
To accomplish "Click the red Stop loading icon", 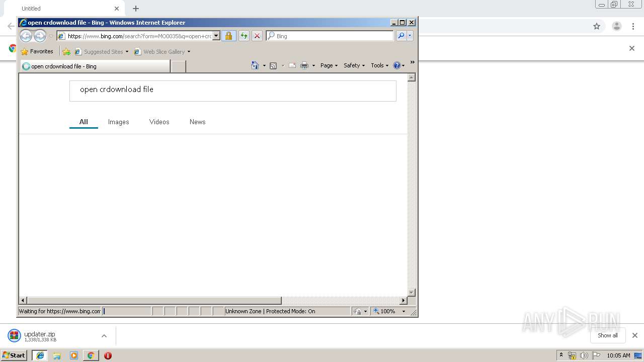I will click(257, 36).
